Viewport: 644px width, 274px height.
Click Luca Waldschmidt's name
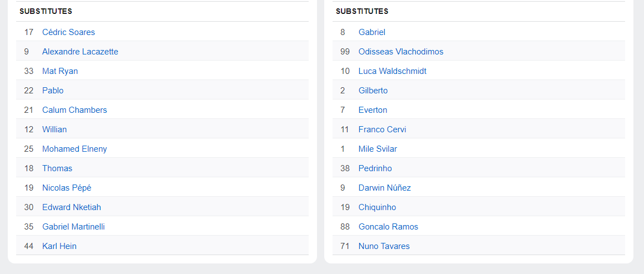393,71
